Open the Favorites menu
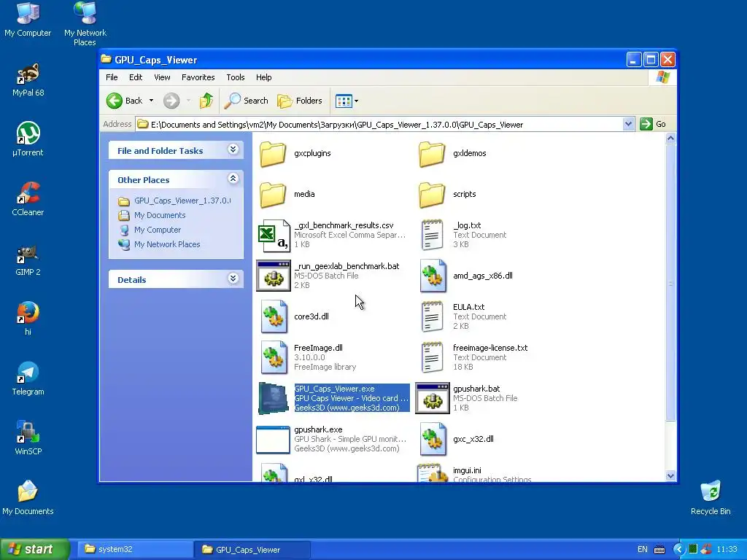747x560 pixels. 198,77
